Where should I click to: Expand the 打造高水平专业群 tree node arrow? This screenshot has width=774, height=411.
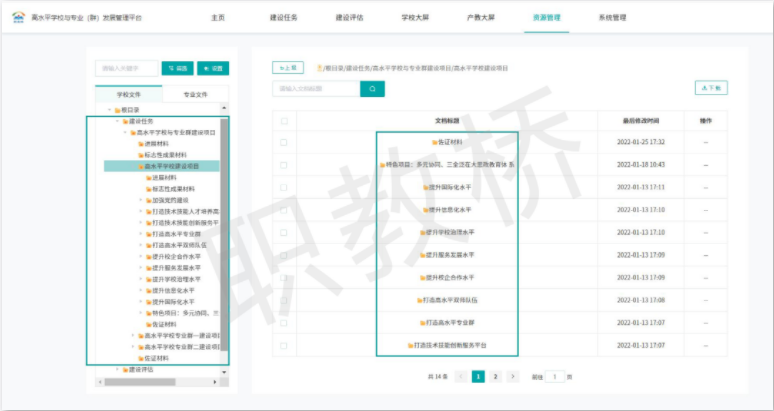click(x=141, y=234)
